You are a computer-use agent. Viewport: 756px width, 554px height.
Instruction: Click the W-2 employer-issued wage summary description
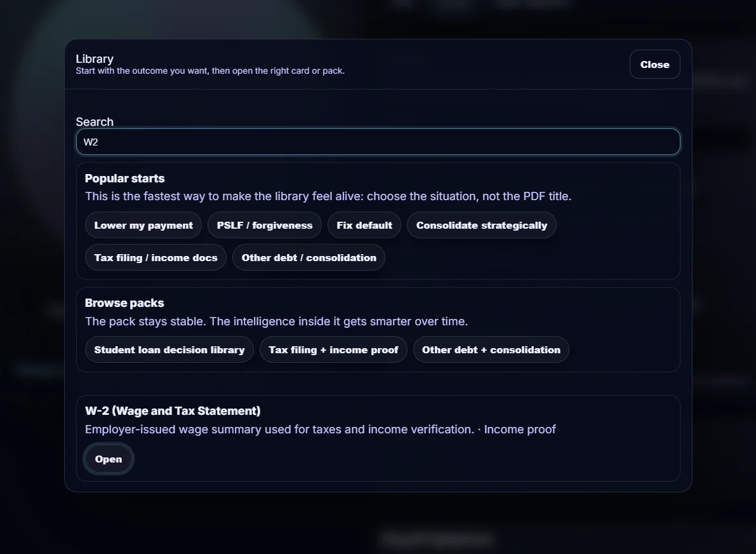[320, 429]
